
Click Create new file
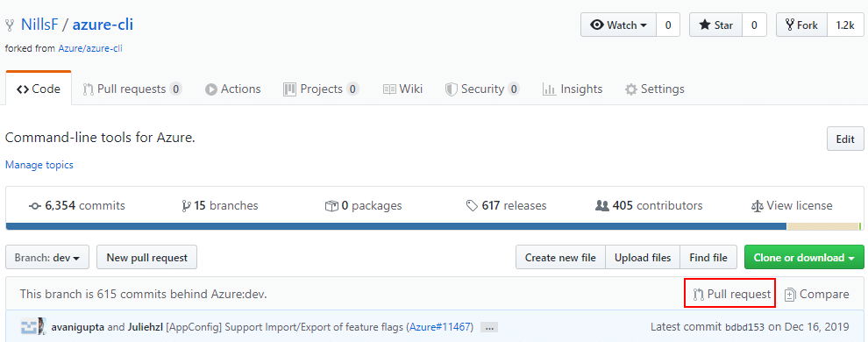click(560, 257)
